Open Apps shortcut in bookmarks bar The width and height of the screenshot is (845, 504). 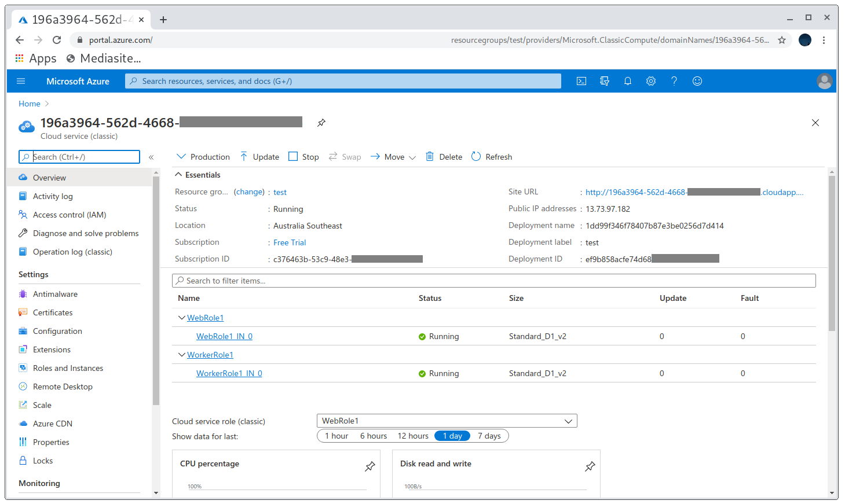36,58
